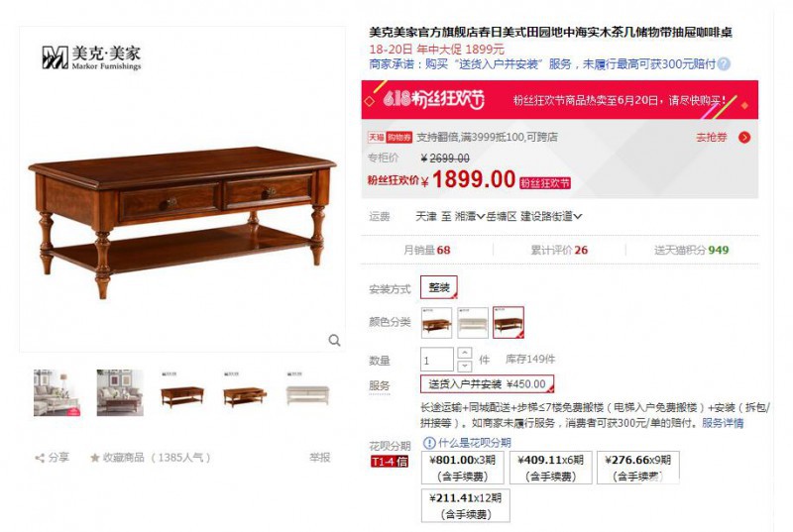Click the share icon labeled 分享

pyautogui.click(x=40, y=459)
